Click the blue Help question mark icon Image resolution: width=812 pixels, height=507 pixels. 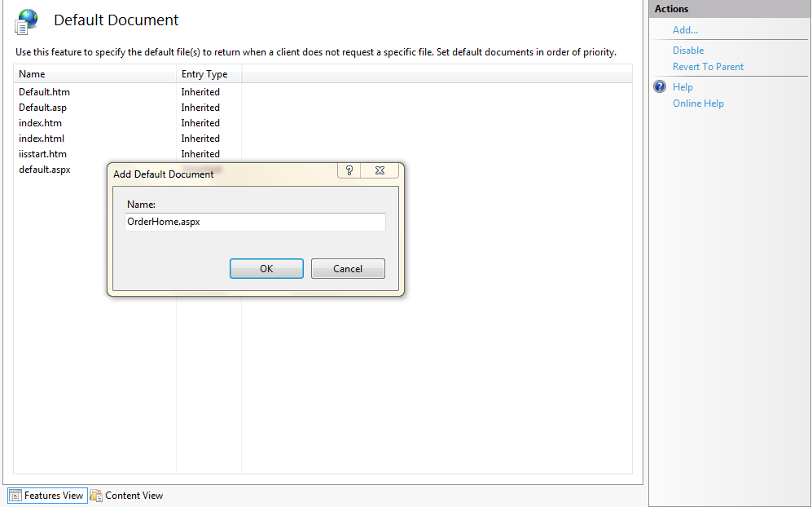[x=658, y=86]
